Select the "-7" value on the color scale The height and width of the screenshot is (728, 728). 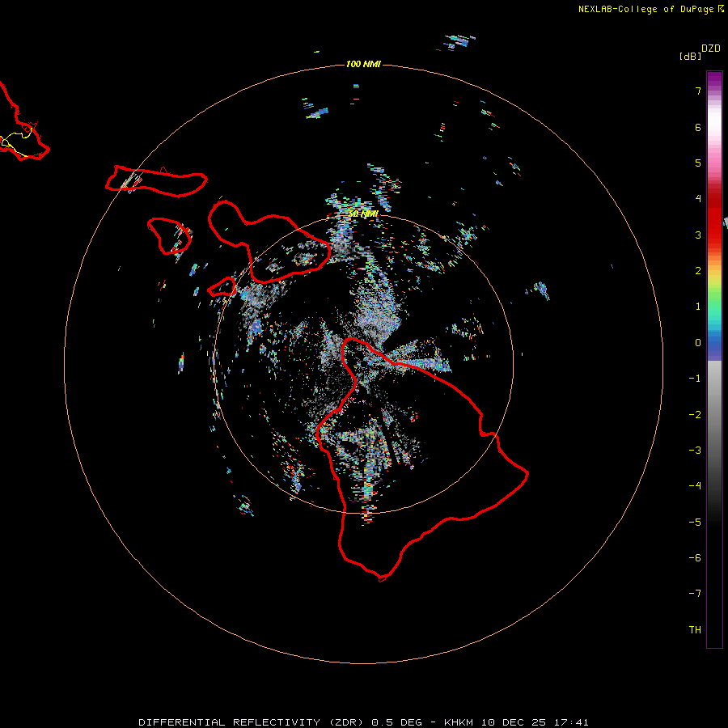point(695,594)
